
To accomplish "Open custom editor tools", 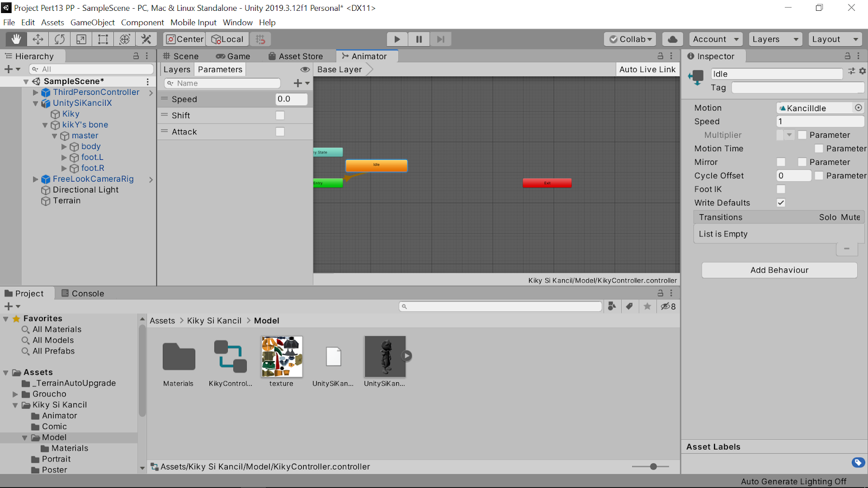I will click(146, 39).
